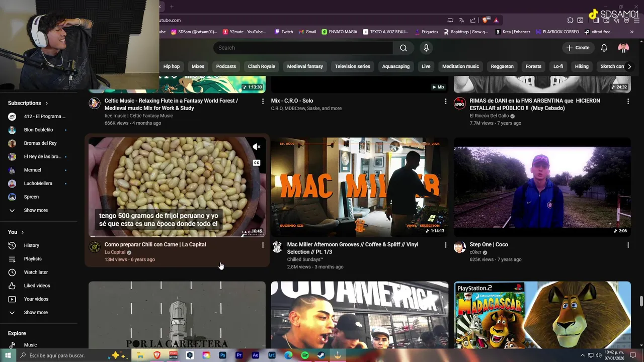Image resolution: width=644 pixels, height=362 pixels.
Task: Open Lightroom Classic from the taskbar
Action: click(x=272, y=355)
